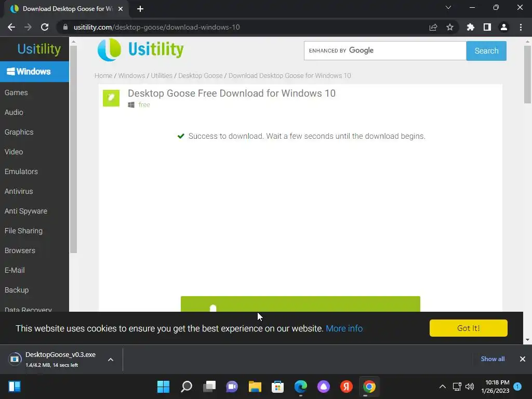
Task: Open the widgets icon at taskbar left
Action: pos(15,387)
